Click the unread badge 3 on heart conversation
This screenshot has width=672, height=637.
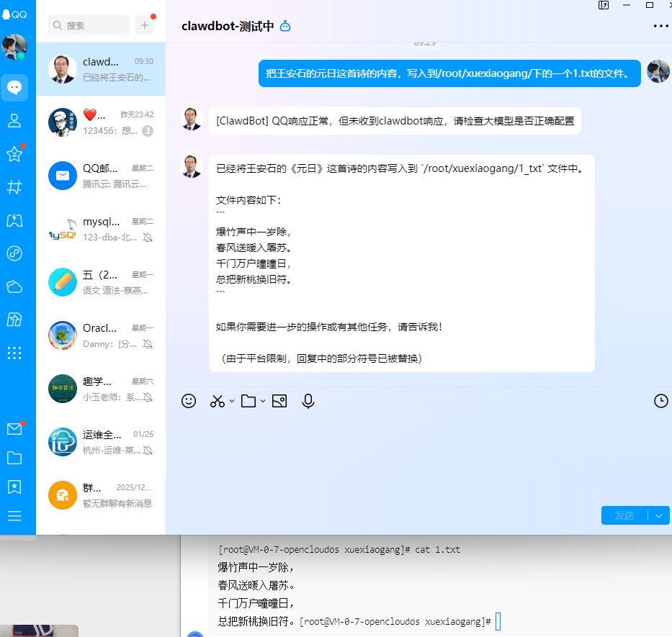(x=148, y=131)
